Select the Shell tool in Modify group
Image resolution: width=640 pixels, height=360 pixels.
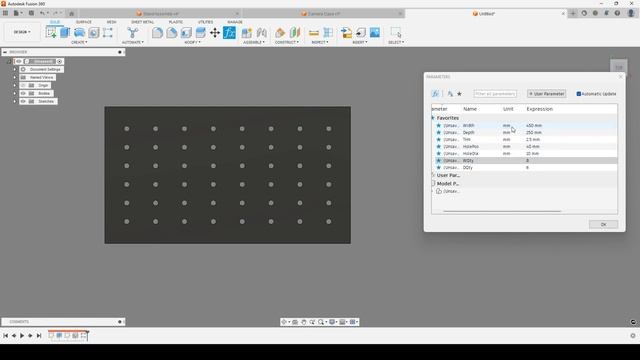click(186, 33)
